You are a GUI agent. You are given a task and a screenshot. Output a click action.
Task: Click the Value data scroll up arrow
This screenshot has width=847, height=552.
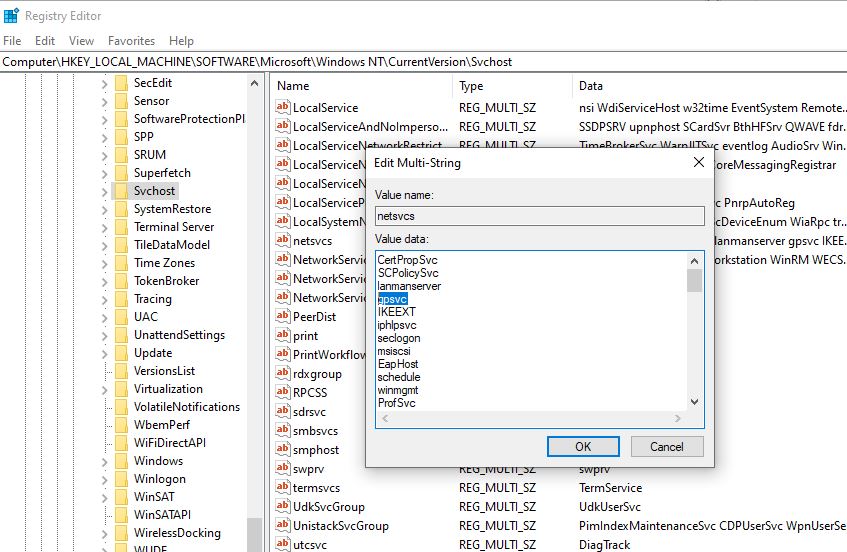(694, 261)
